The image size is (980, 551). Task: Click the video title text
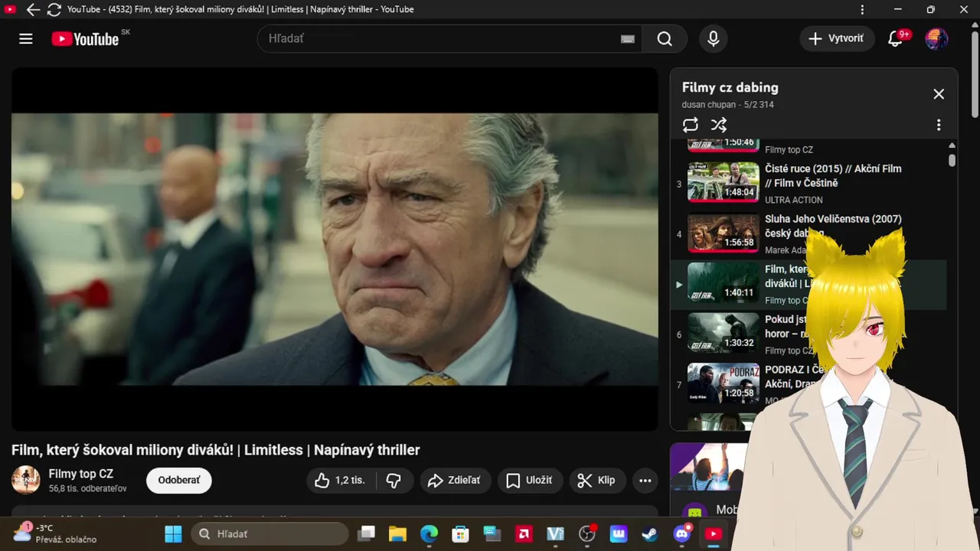click(x=215, y=450)
